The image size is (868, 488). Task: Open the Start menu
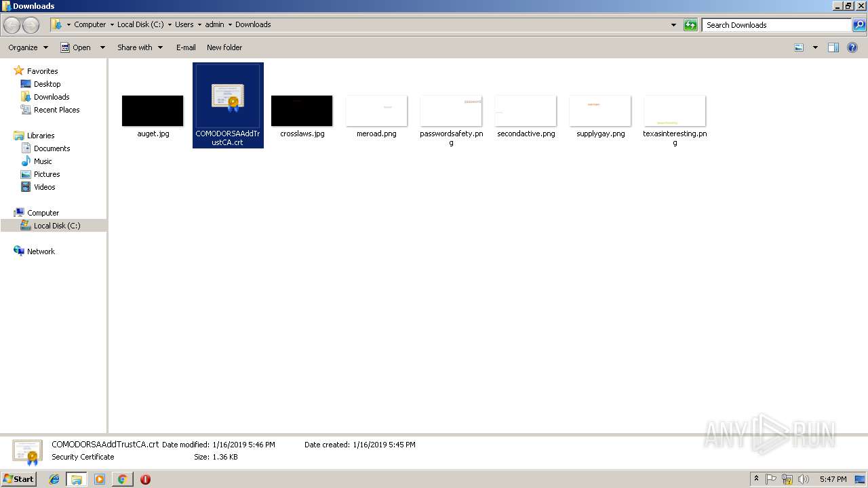19,479
